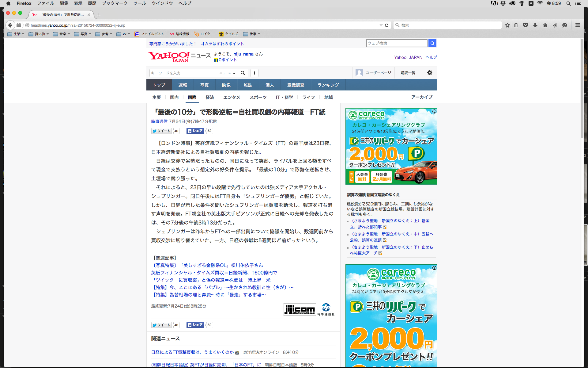Click the back arrow navigation button
Screen dimensions: 588x368
click(x=10, y=25)
